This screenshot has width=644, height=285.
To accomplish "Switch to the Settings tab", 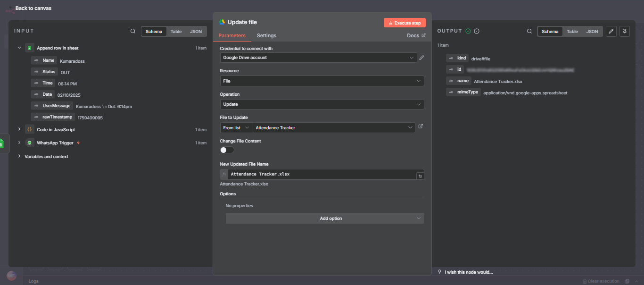I will [266, 35].
